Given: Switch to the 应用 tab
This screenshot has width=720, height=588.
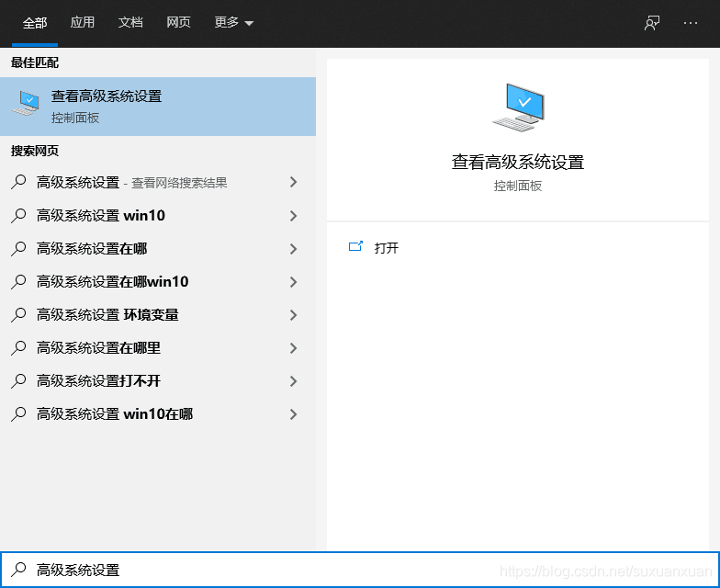Looking at the screenshot, I should pyautogui.click(x=83, y=22).
